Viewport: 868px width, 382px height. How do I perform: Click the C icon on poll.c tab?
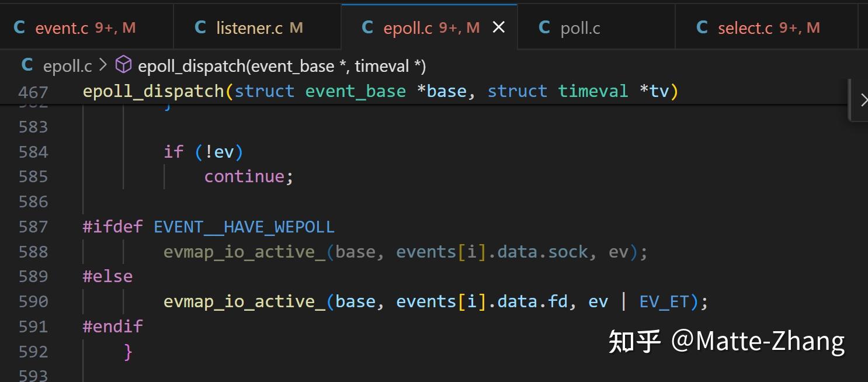[544, 27]
